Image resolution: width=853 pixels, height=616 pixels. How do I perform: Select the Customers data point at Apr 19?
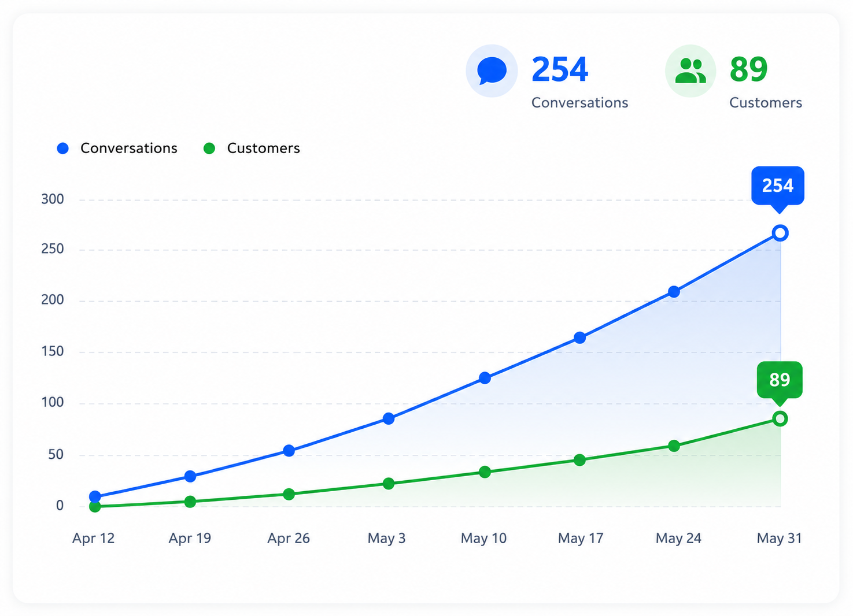click(x=190, y=502)
